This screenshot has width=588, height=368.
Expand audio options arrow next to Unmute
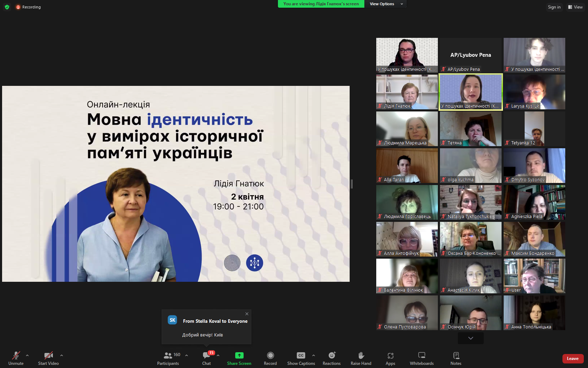tap(27, 355)
